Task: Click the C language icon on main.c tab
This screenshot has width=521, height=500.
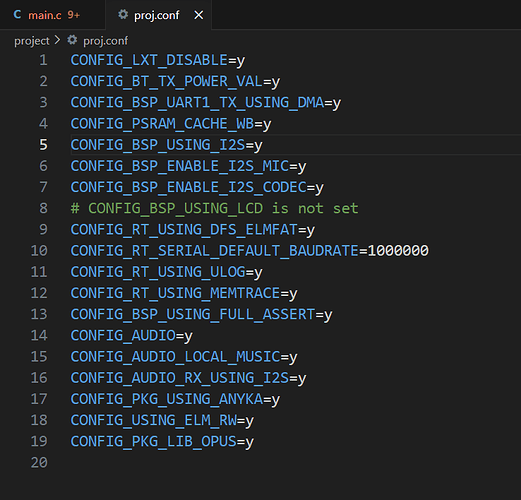Action: pyautogui.click(x=17, y=15)
